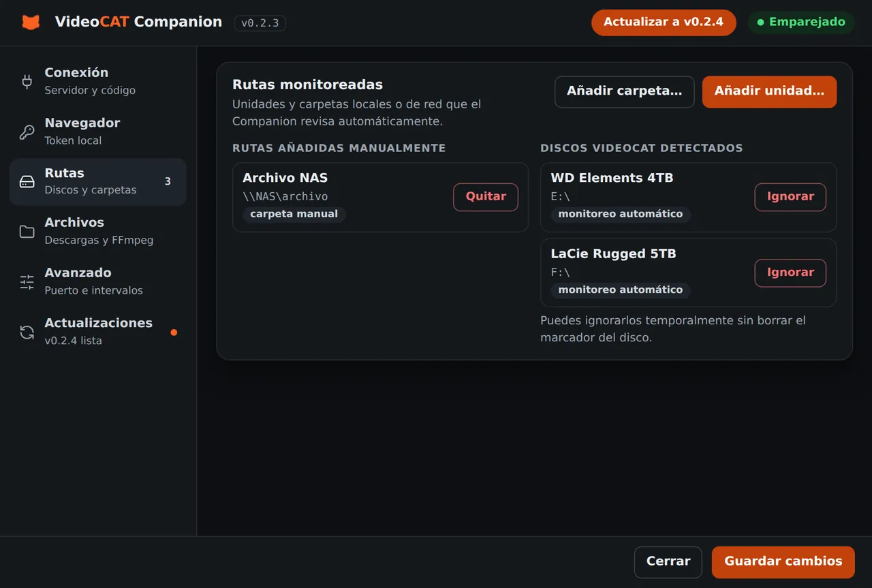Click WD Elements monitoreo automático tag
The image size is (872, 588).
(x=621, y=215)
